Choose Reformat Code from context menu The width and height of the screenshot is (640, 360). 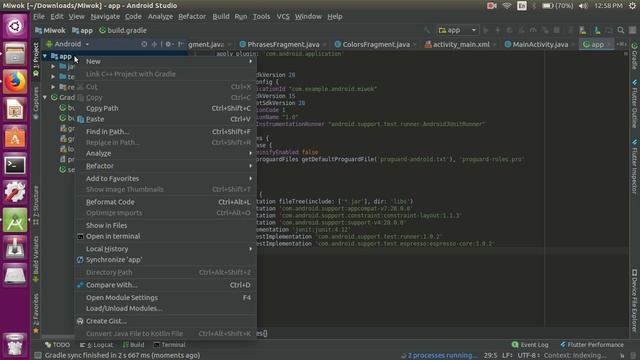[x=166, y=202]
